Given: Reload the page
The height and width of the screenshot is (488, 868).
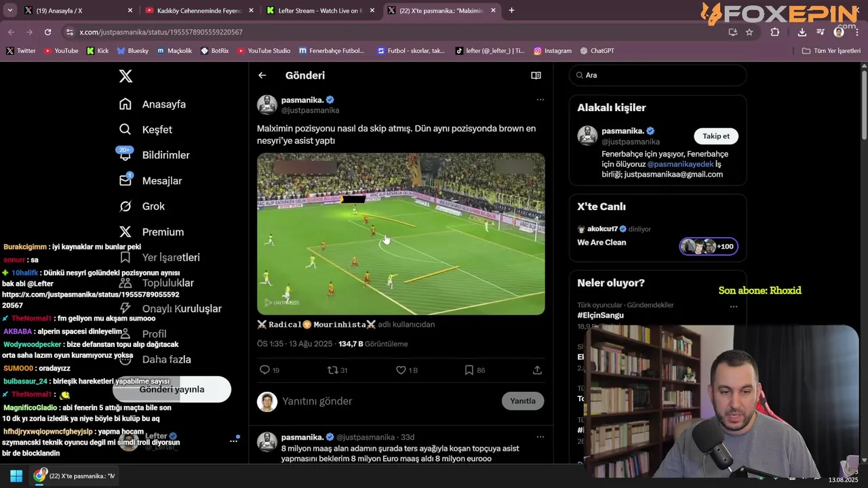Looking at the screenshot, I should tap(47, 32).
